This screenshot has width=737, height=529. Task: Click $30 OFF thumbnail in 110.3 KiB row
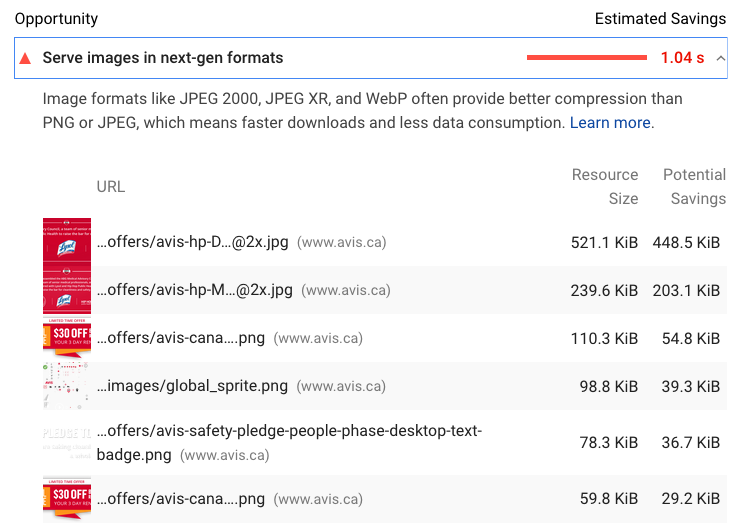pos(67,338)
